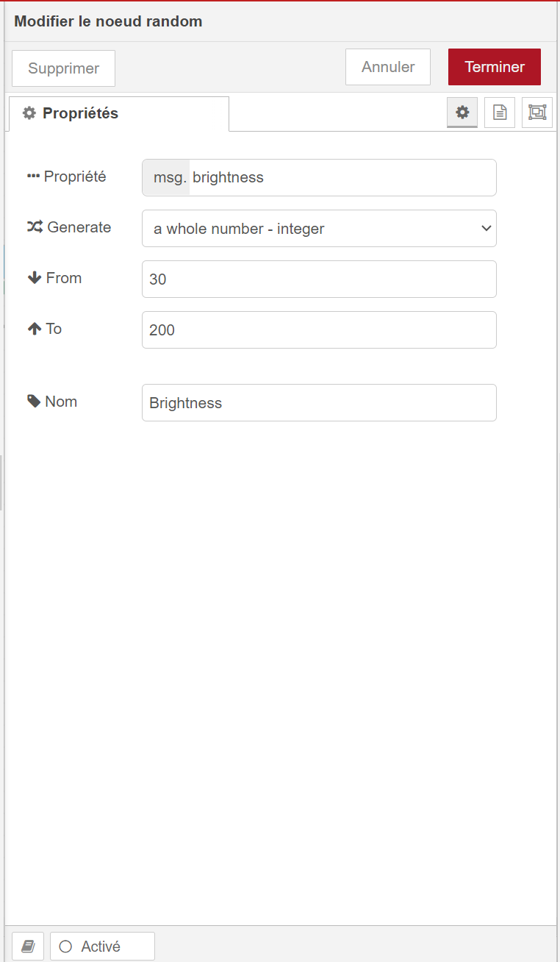Open node appearance settings icon
The image size is (560, 962).
tap(537, 113)
